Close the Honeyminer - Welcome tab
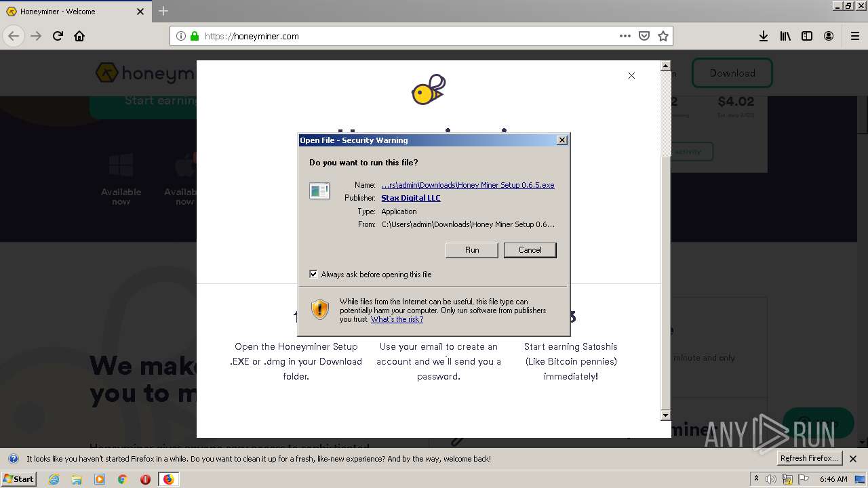Image resolution: width=868 pixels, height=488 pixels. (x=140, y=12)
